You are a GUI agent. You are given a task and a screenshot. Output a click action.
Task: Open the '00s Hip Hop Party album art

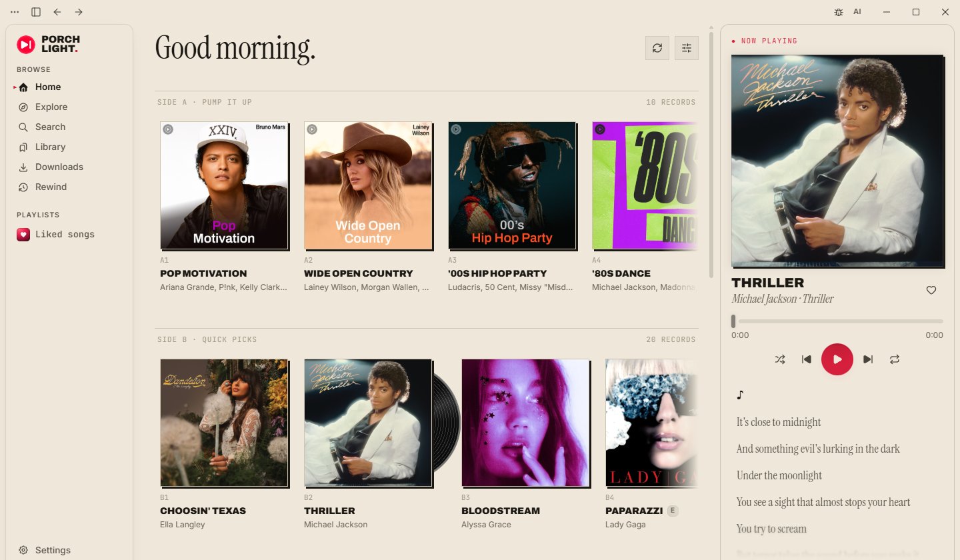tap(512, 185)
